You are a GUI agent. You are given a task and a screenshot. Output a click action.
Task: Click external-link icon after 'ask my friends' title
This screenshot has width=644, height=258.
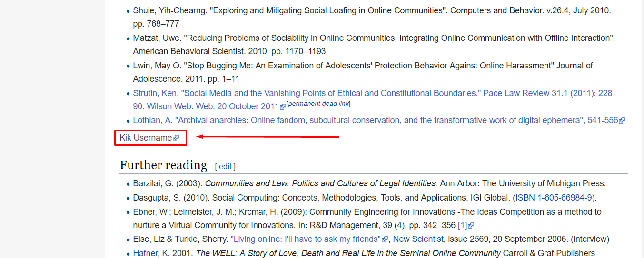pyautogui.click(x=386, y=239)
